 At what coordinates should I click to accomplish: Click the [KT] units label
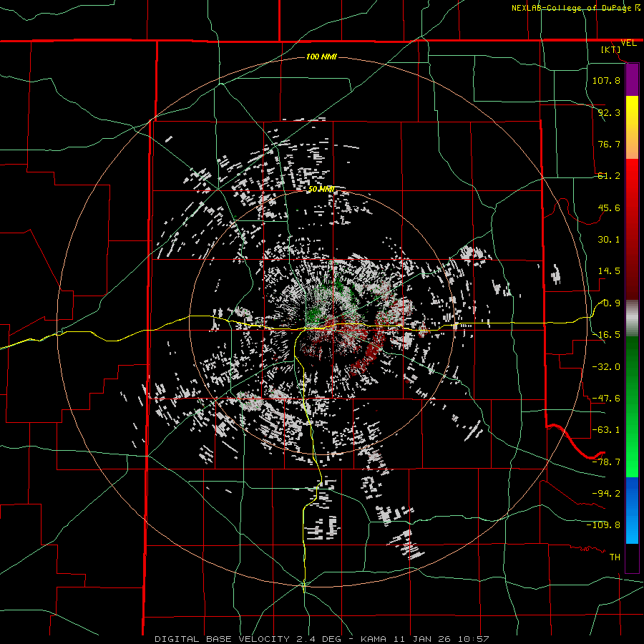pos(611,49)
